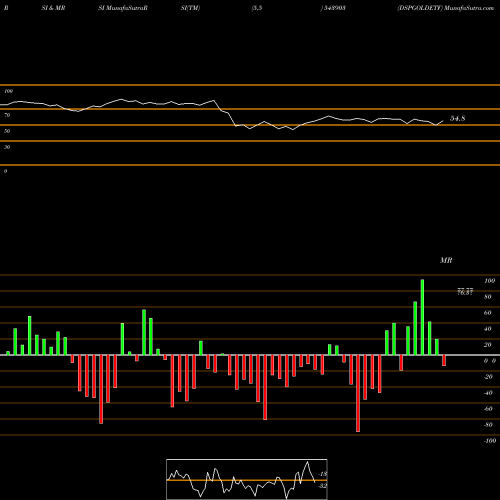Open the mini oscillator chart thumbnail

[x=247, y=479]
